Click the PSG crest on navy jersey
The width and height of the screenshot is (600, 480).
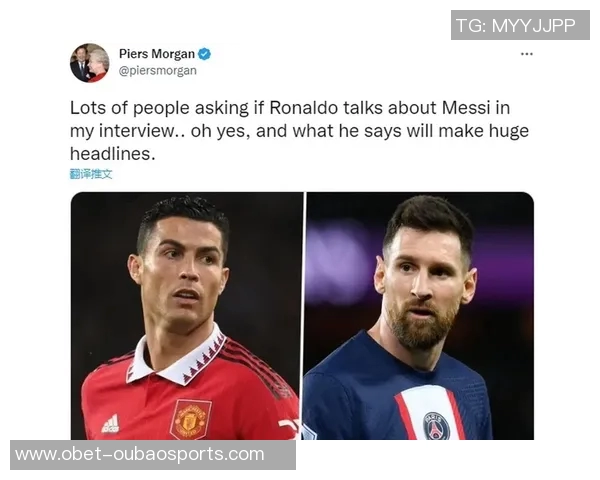point(436,426)
